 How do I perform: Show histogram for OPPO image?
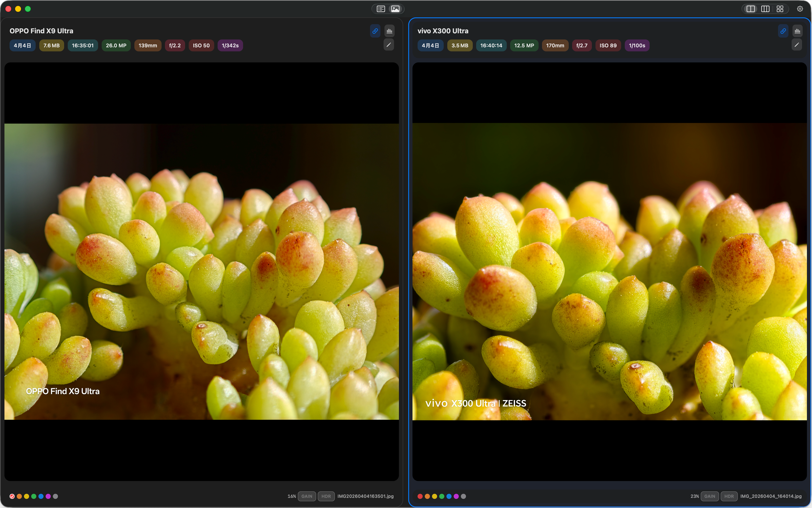389,31
